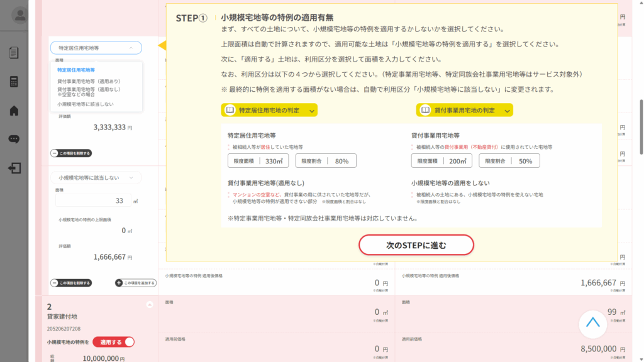Collapse the 貸家建付地 section with the round chevron
Screen dimensions: 644x362
tap(149, 305)
